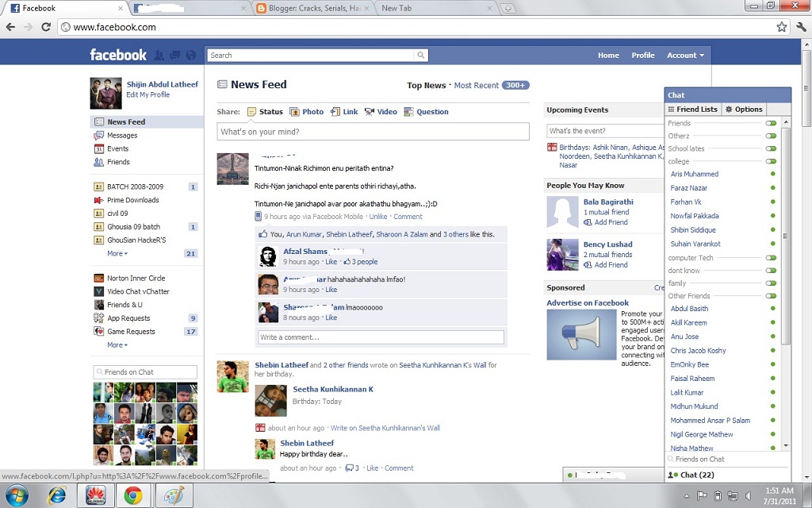
Task: Open the Account dropdown menu
Action: click(685, 55)
